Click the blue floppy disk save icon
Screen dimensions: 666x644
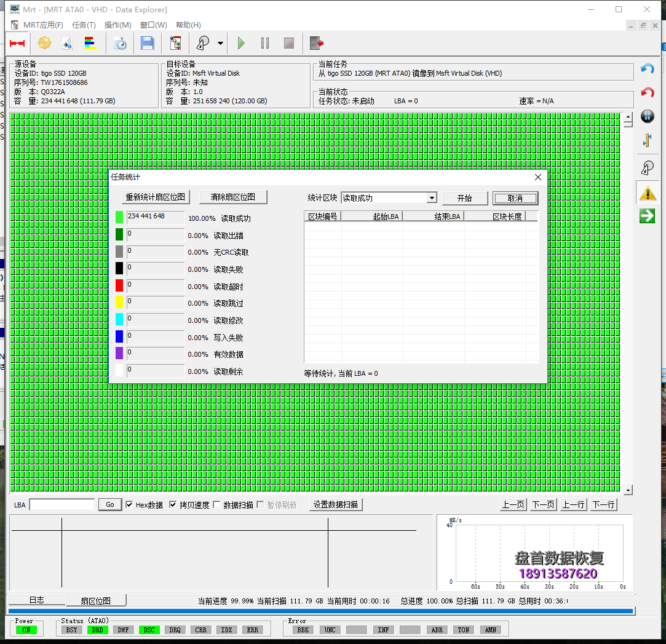[148, 43]
